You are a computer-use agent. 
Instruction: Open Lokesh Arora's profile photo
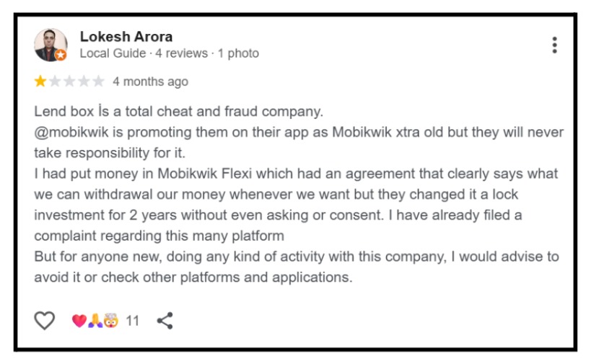pos(50,44)
